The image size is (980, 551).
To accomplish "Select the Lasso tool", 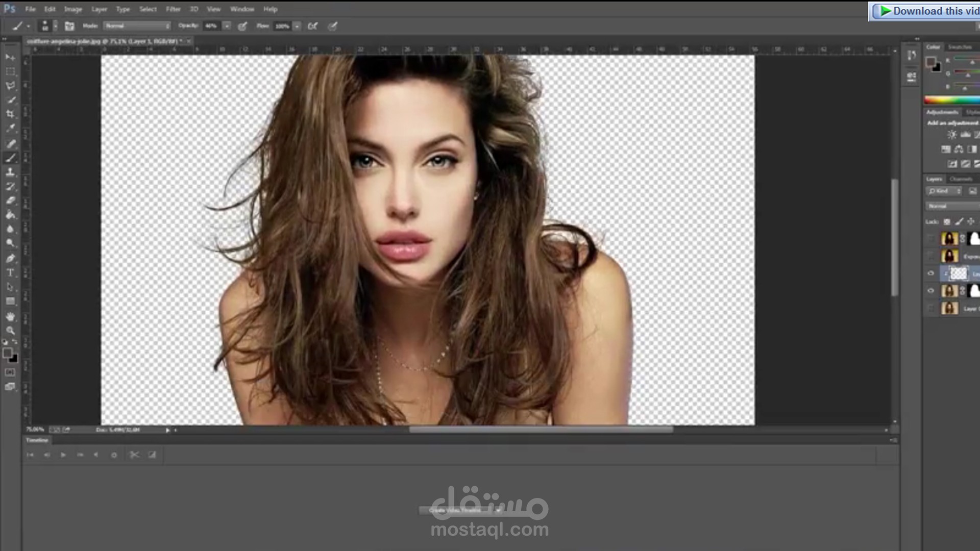I will tap(10, 85).
